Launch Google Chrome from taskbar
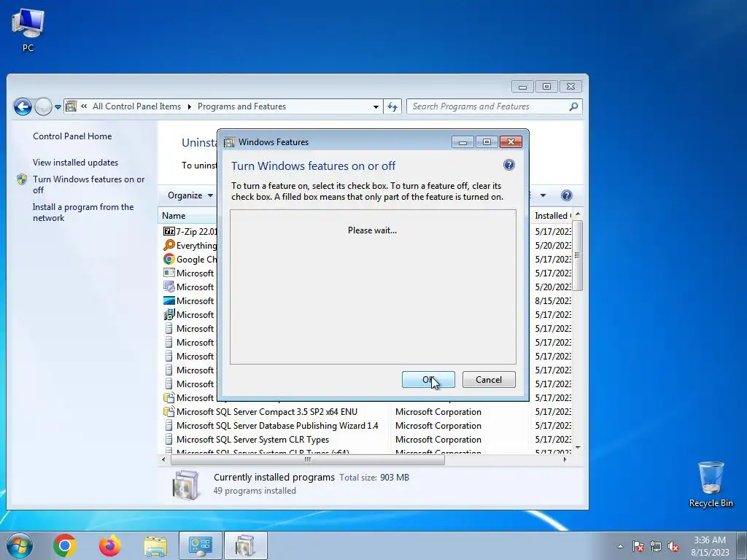Image resolution: width=747 pixels, height=560 pixels. [x=65, y=545]
